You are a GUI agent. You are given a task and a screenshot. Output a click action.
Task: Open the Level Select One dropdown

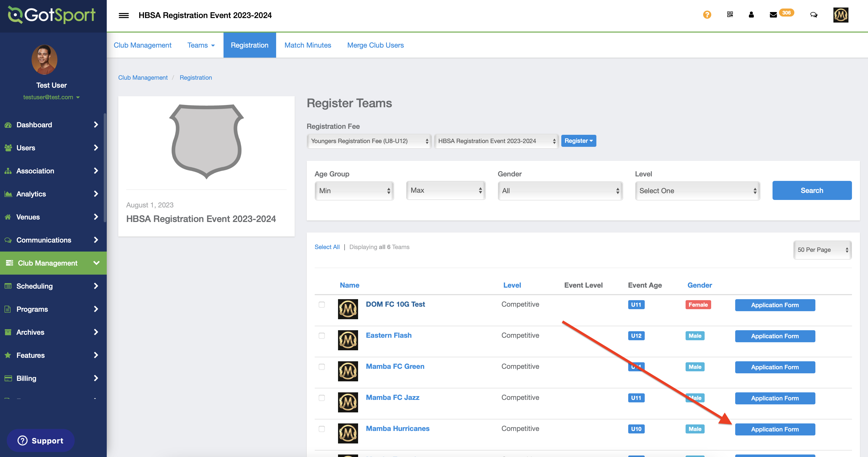click(698, 191)
